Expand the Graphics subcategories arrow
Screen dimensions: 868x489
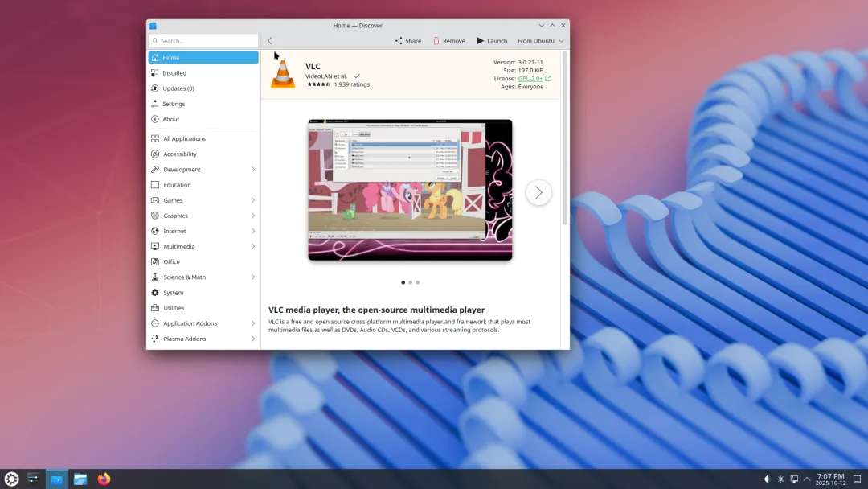tap(253, 216)
